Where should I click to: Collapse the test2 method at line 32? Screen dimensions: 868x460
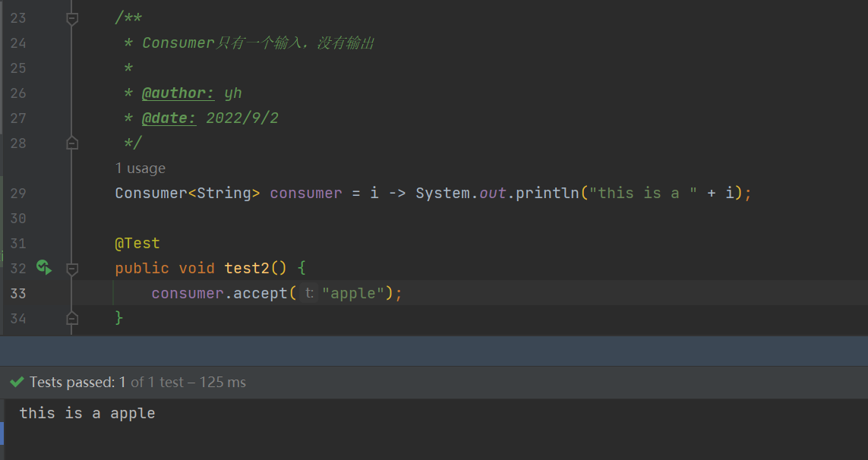click(x=72, y=269)
